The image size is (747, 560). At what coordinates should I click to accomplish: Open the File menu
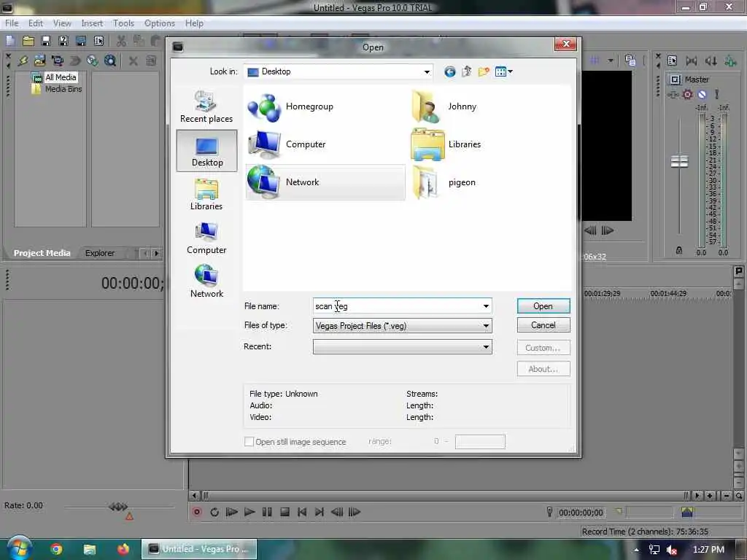[x=12, y=23]
